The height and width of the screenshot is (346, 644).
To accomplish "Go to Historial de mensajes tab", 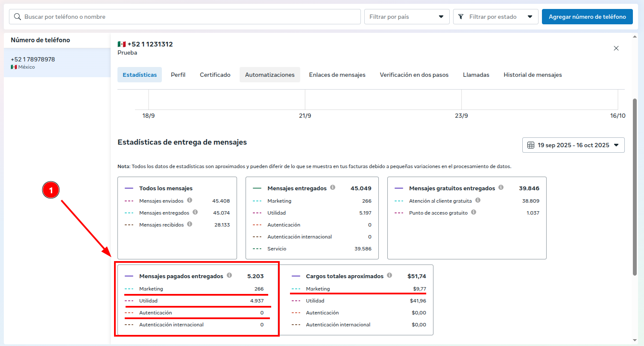I will coord(533,75).
